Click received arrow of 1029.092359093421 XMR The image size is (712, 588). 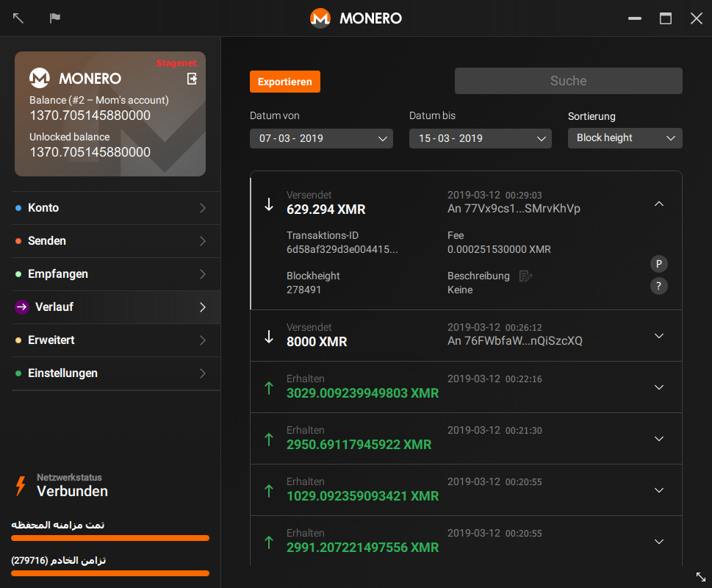(x=269, y=491)
